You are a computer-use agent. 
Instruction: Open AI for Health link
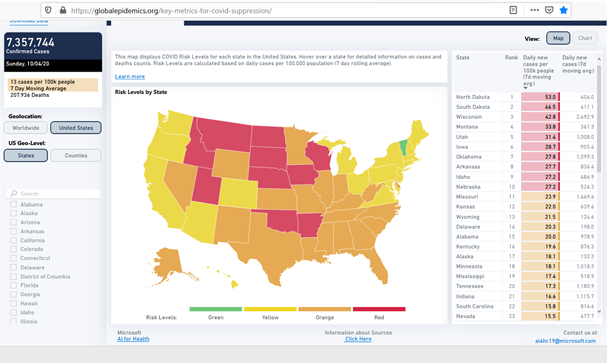(x=133, y=339)
